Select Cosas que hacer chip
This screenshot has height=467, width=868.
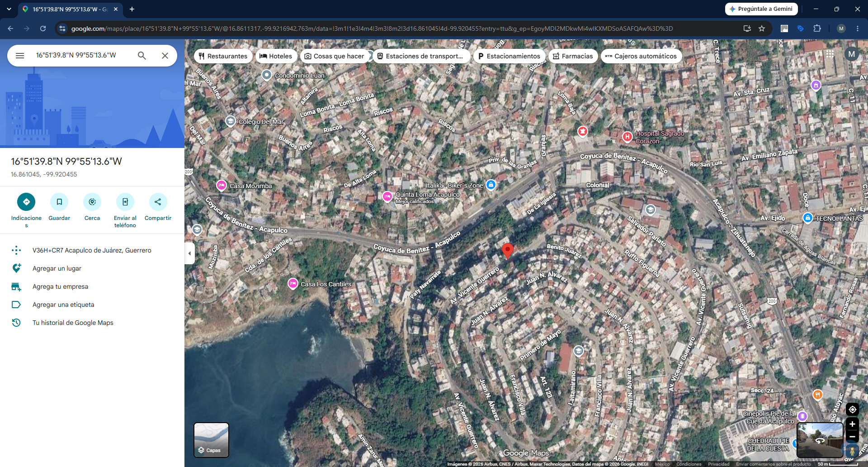point(335,56)
